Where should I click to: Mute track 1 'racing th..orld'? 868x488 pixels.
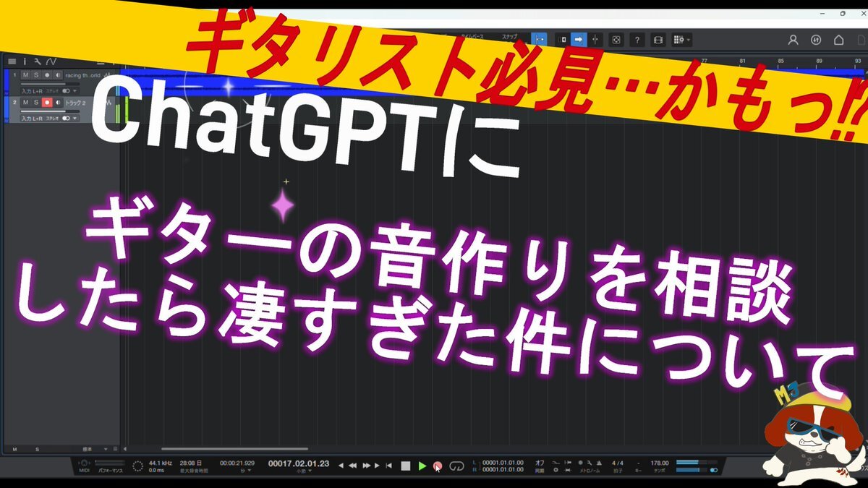point(25,74)
